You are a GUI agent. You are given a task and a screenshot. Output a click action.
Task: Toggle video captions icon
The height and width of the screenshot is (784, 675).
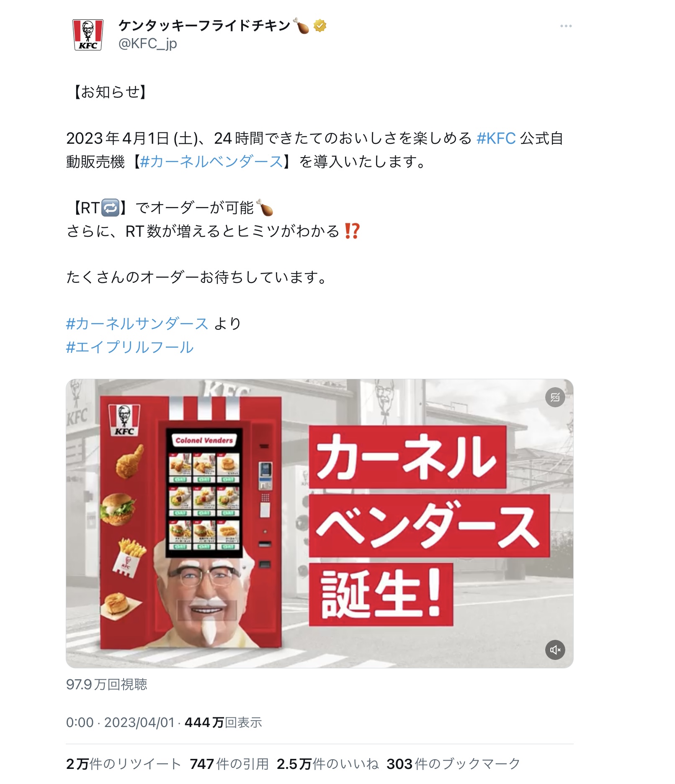click(555, 397)
